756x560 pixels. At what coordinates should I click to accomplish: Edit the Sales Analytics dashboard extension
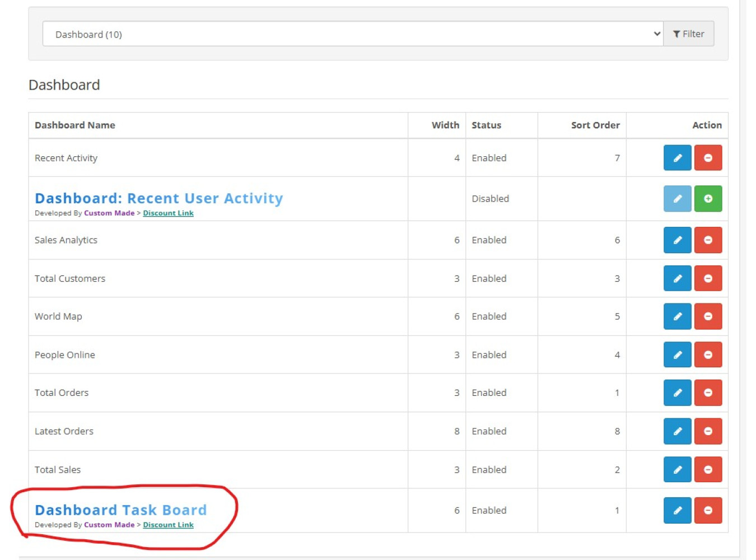[677, 240]
